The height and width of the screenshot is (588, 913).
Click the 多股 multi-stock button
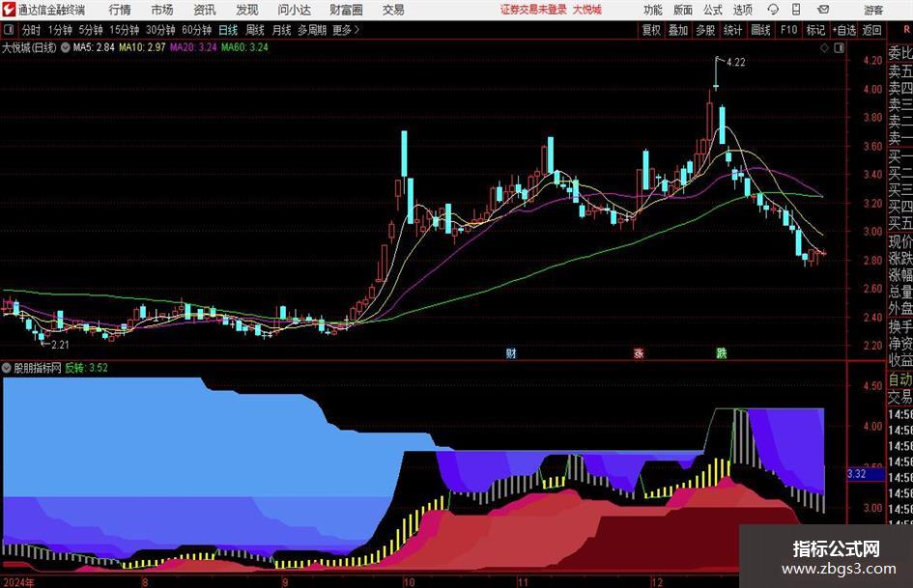pos(705,30)
